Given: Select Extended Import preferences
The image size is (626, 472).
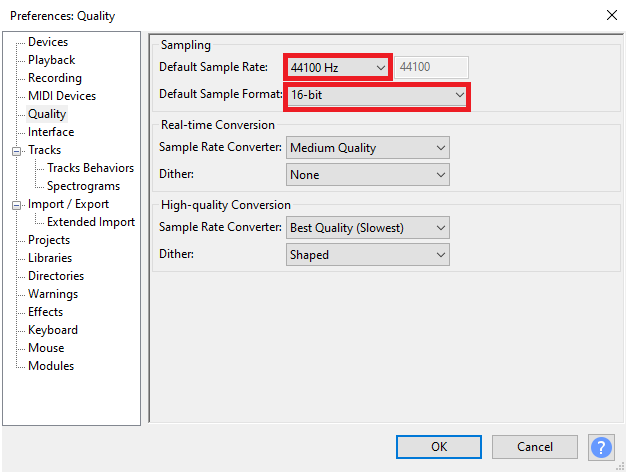Looking at the screenshot, I should (x=91, y=222).
